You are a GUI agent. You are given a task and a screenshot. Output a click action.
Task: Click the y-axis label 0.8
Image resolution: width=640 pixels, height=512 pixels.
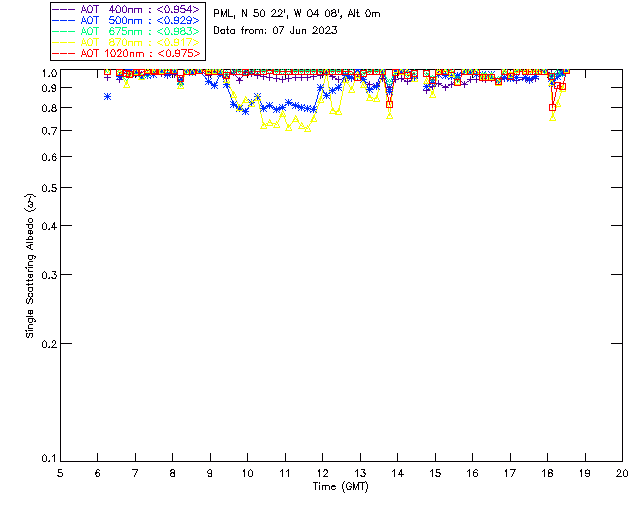49,108
